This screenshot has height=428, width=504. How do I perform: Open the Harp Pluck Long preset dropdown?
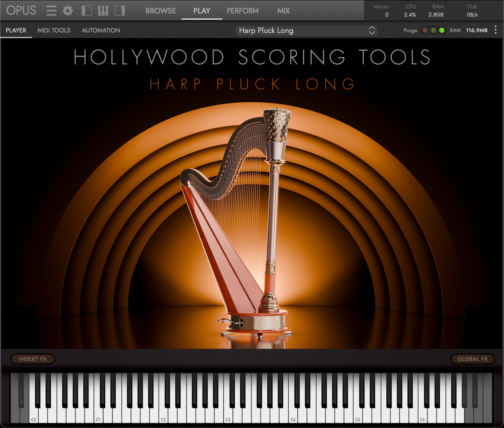[306, 30]
